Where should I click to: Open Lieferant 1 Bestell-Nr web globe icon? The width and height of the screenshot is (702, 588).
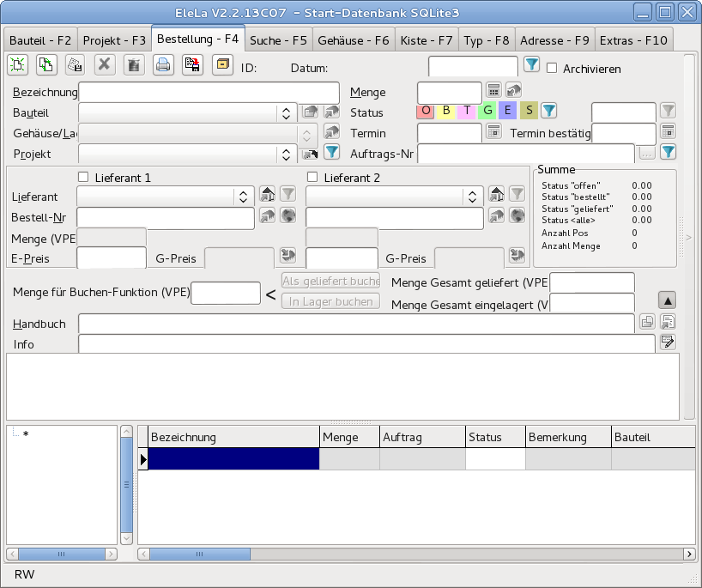pos(288,215)
